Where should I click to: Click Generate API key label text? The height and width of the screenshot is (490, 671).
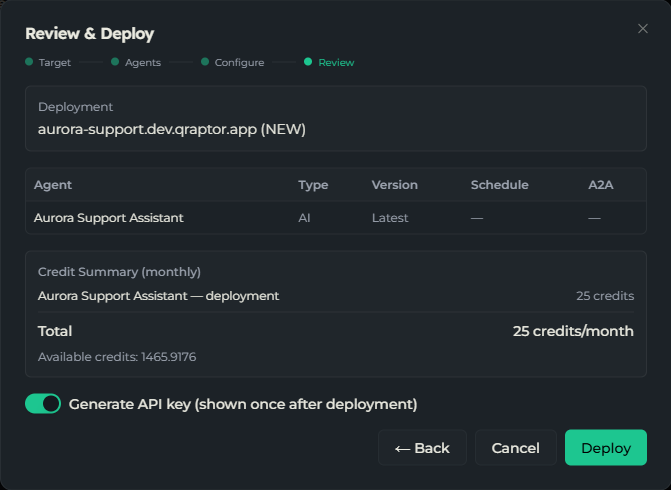[x=243, y=404]
